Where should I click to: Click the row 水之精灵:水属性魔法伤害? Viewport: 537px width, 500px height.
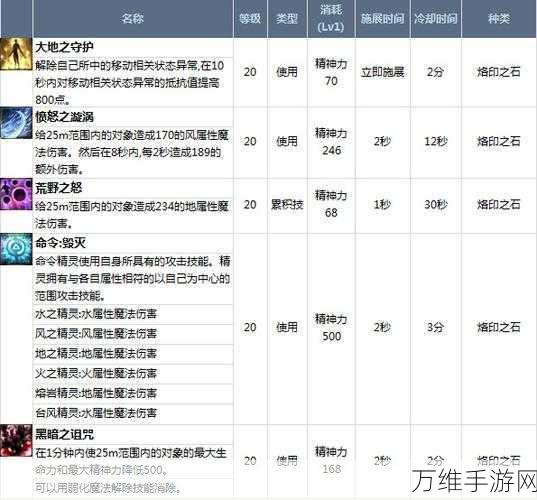pyautogui.click(x=133, y=314)
